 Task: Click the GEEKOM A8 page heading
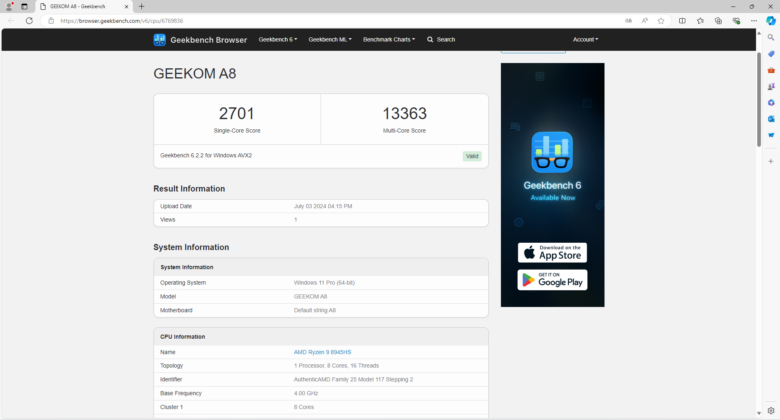click(x=195, y=74)
